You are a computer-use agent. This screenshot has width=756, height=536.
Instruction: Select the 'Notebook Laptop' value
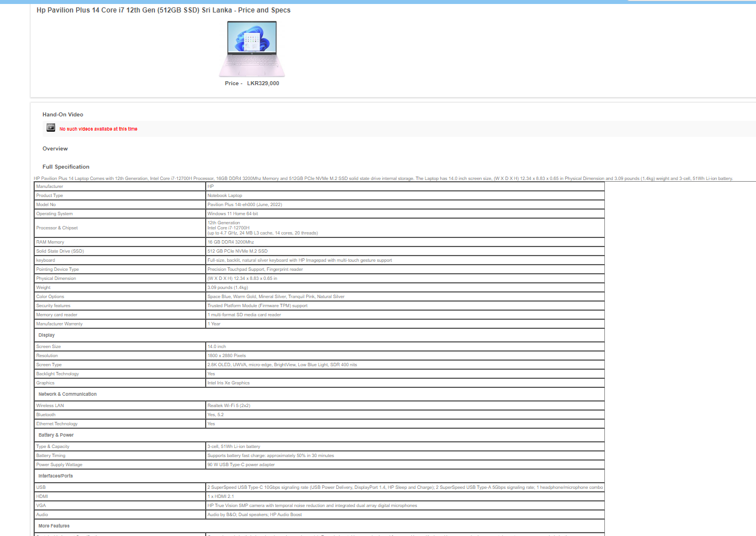pos(225,195)
